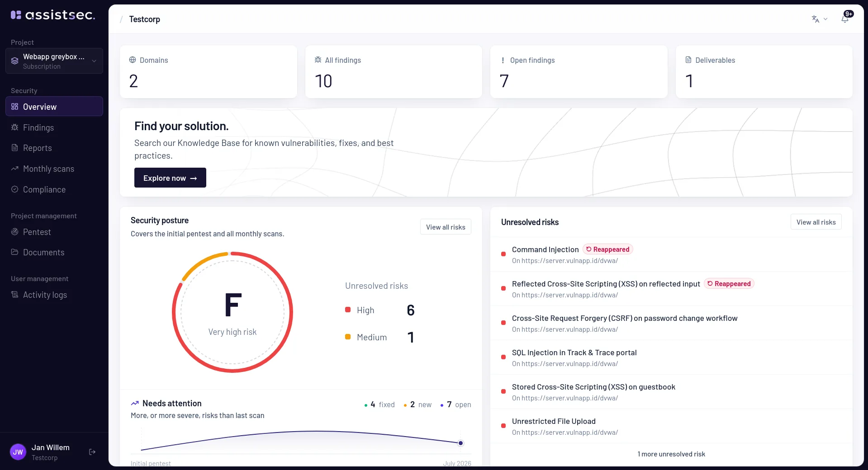Open the All findings stat card
The height and width of the screenshot is (470, 868).
[x=394, y=71]
